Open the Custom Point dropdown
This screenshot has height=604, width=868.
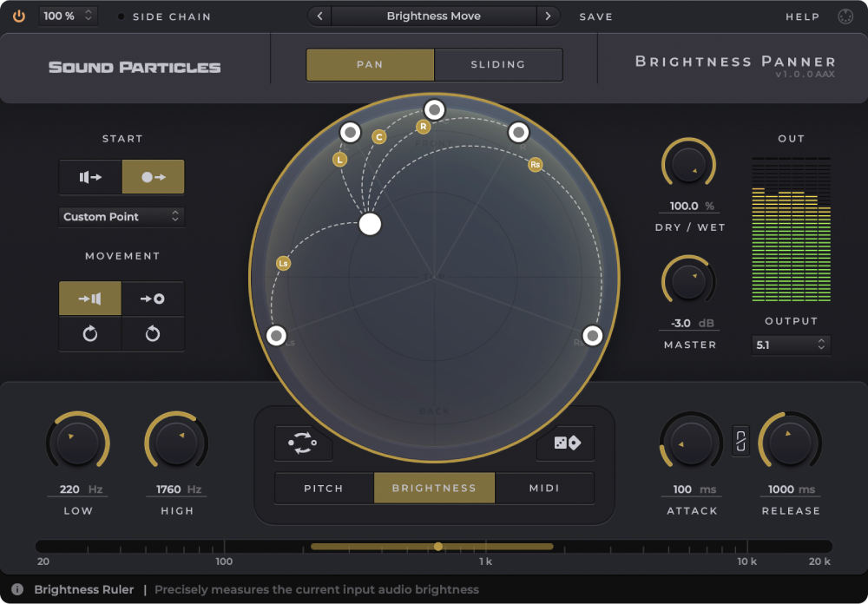point(121,217)
